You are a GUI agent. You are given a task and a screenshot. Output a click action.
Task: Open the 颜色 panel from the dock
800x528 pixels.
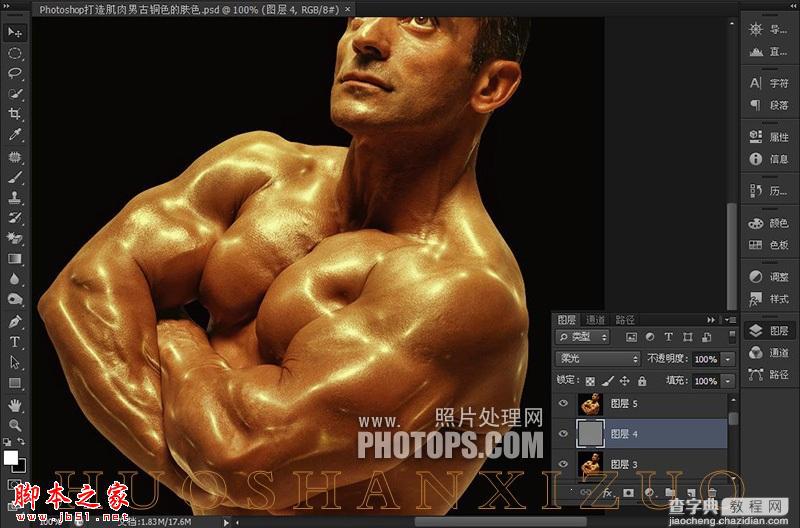pyautogui.click(x=769, y=223)
